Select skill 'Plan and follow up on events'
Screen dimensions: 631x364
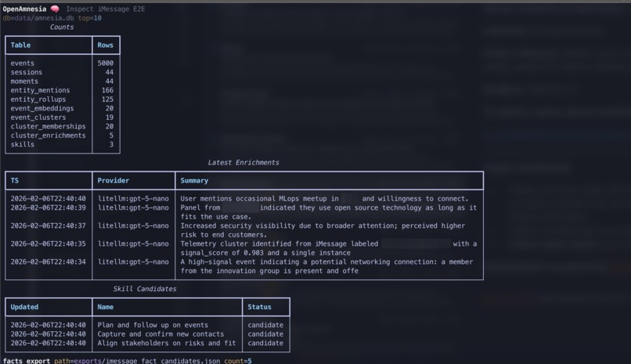[153, 325]
